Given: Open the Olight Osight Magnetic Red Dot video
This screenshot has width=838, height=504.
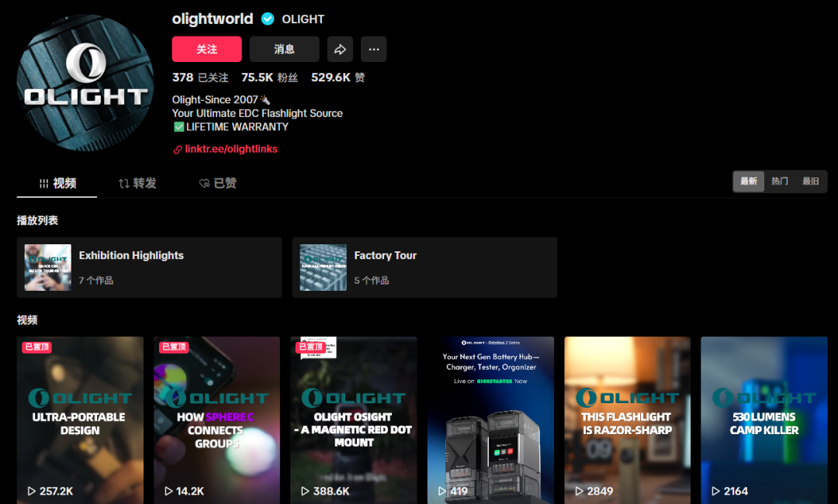Looking at the screenshot, I should pos(354,420).
